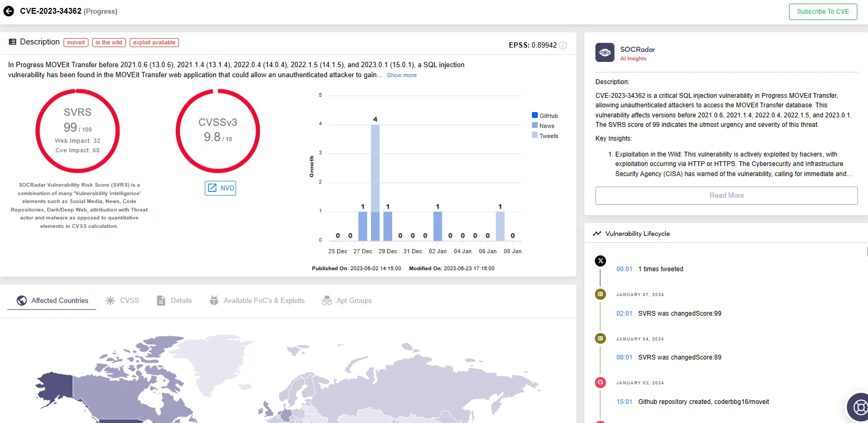
Task: Open the CVSS tab
Action: pyautogui.click(x=122, y=300)
